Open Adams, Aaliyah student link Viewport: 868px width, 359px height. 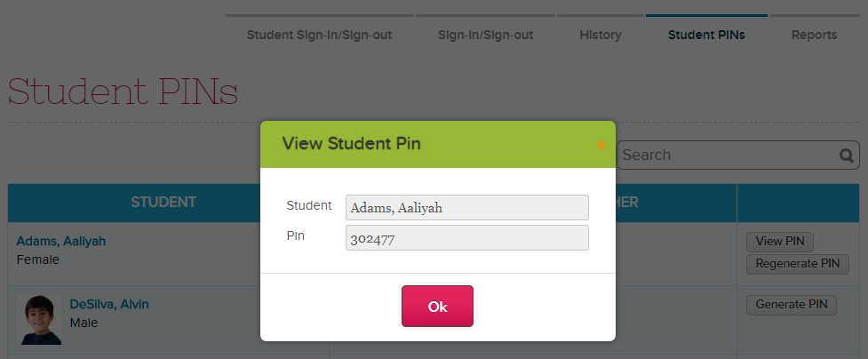[61, 241]
